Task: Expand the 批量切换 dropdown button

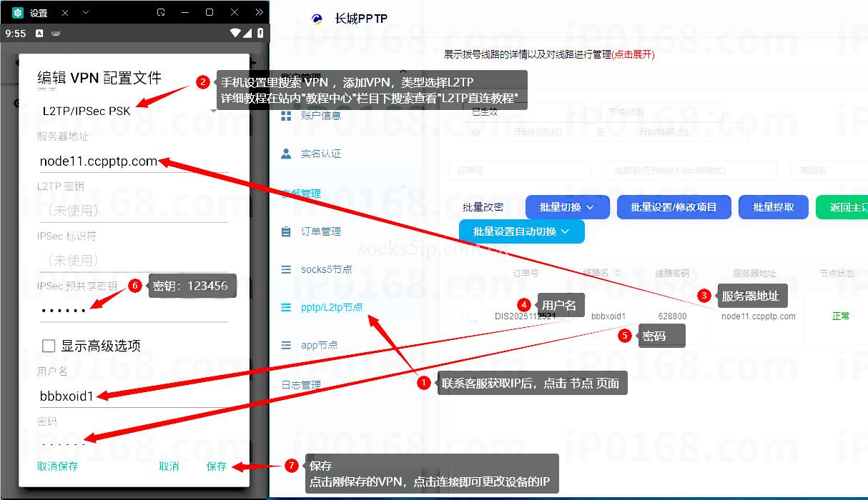Action: pyautogui.click(x=567, y=207)
